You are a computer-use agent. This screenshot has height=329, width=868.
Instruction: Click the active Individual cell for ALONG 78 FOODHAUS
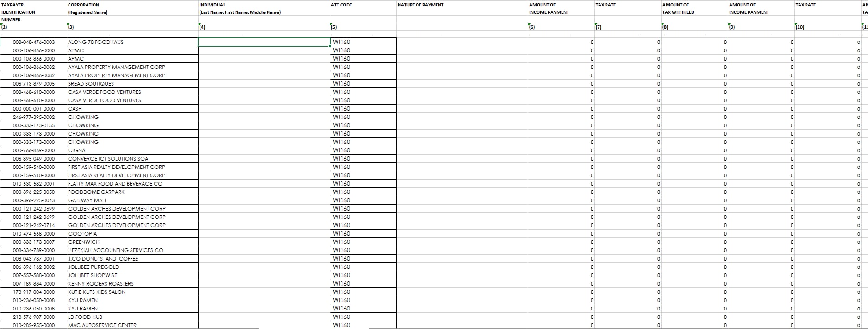click(x=264, y=42)
